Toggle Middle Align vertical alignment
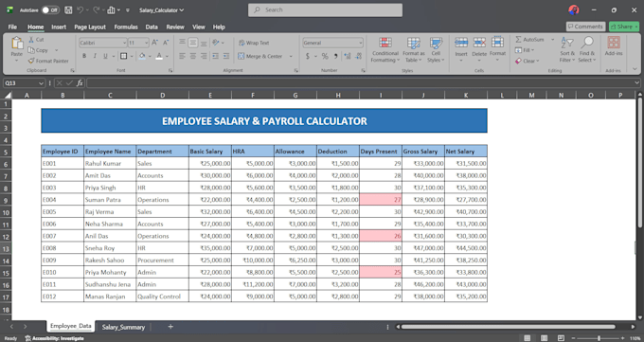Image resolution: width=644 pixels, height=342 pixels. coord(193,43)
